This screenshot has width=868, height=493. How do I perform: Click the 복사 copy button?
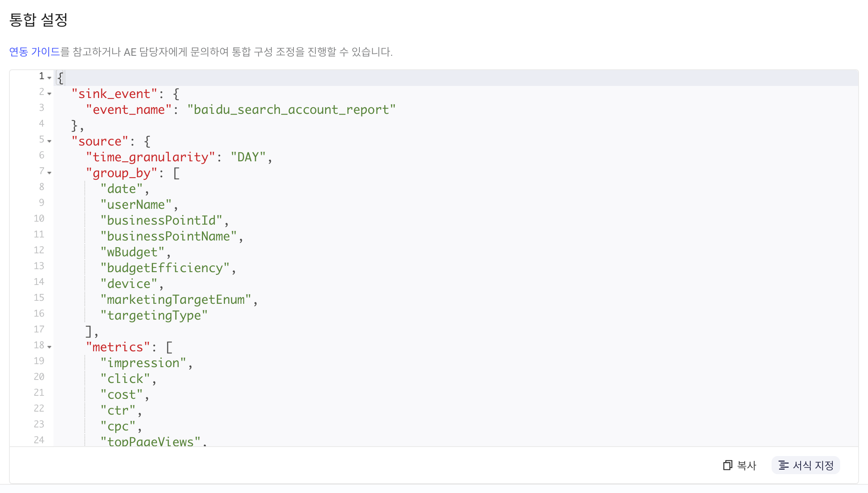tap(740, 465)
